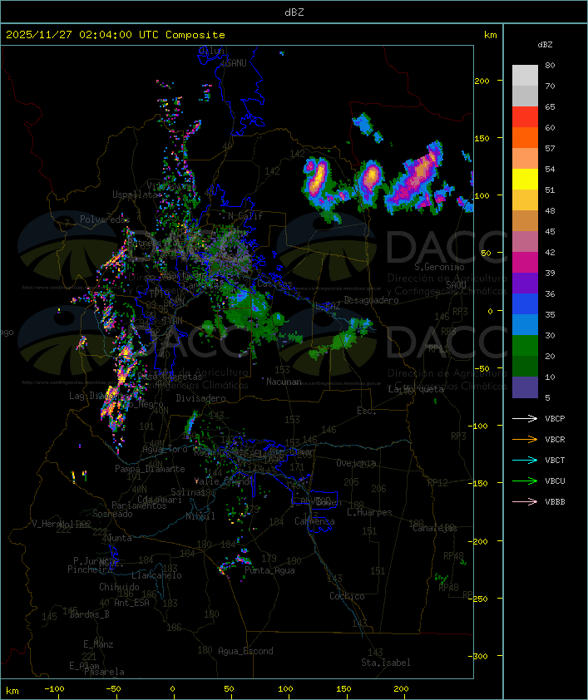
Task: Select the dark orange 57–60 dBZ swatch
Action: pyautogui.click(x=525, y=137)
